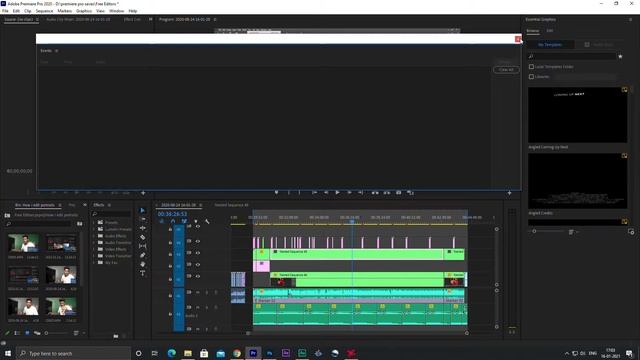This screenshot has width=640, height=360.
Task: Switch to Edit tab in Essential Graphics
Action: [550, 31]
